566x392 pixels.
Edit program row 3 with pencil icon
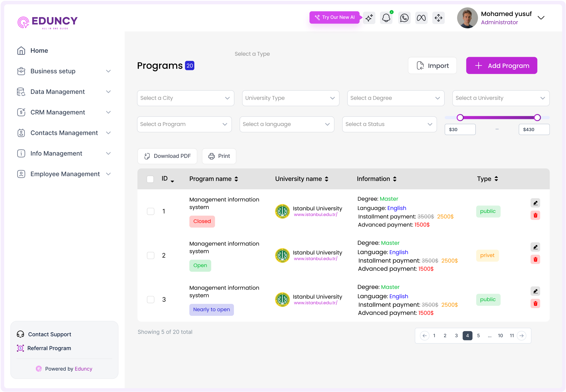pyautogui.click(x=535, y=291)
